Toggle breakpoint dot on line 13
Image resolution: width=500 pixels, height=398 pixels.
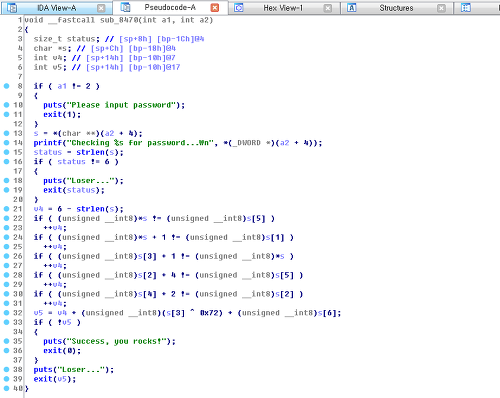click(x=6, y=133)
